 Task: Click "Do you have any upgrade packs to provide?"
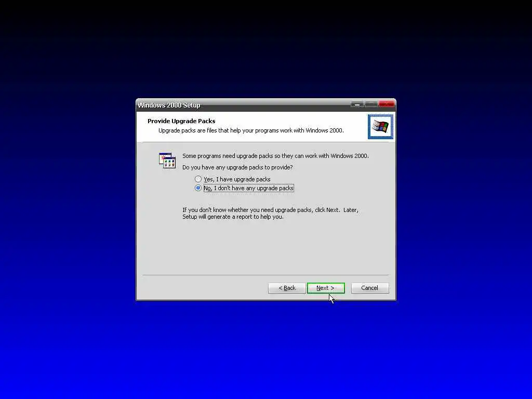pos(237,167)
